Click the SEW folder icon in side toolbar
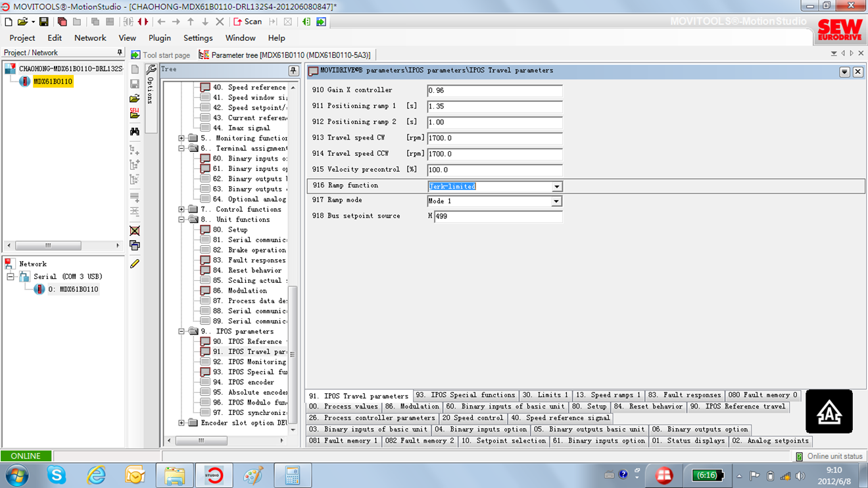 pyautogui.click(x=135, y=114)
